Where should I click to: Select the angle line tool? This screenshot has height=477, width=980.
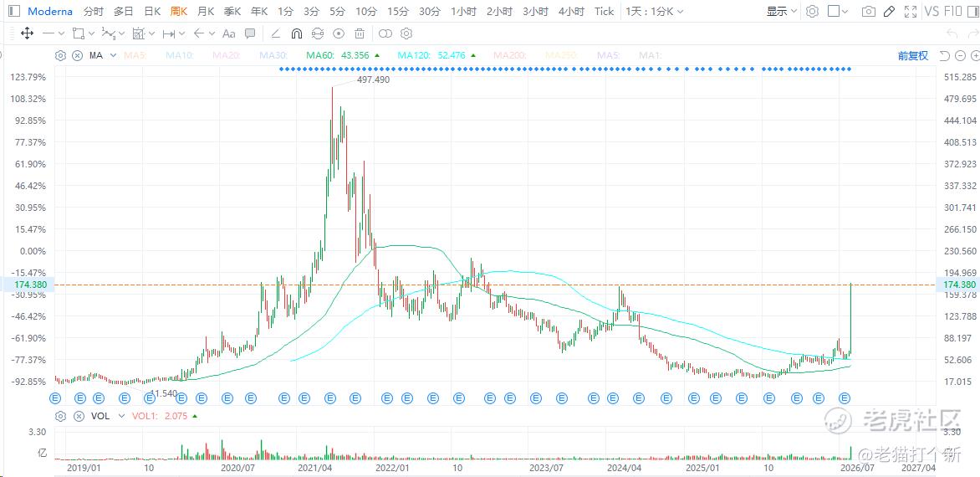click(x=276, y=33)
